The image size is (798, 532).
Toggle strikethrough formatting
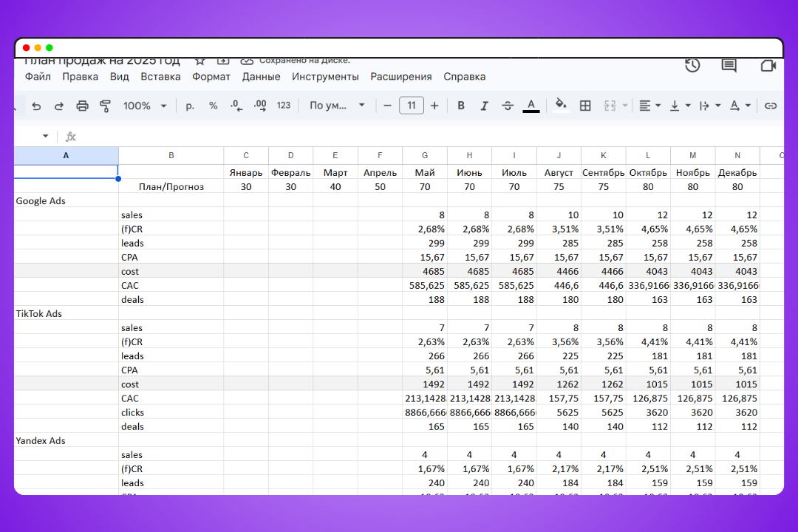click(508, 106)
